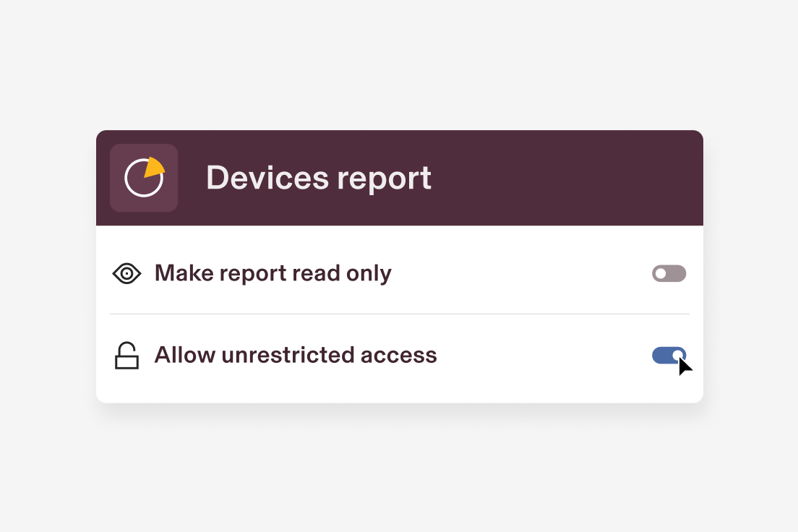Screen dimensions: 798x532
Task: Click the pupil of the eye icon
Action: (126, 274)
